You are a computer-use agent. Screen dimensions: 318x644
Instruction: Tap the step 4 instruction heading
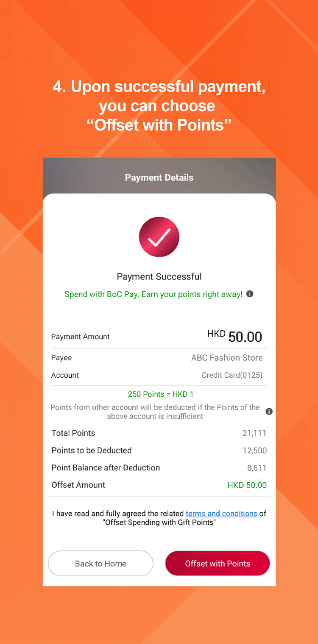pos(159,105)
